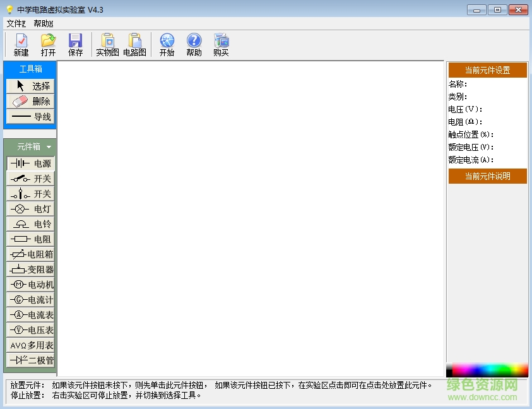Open help via the 帮助 toolbar icon

coord(194,44)
